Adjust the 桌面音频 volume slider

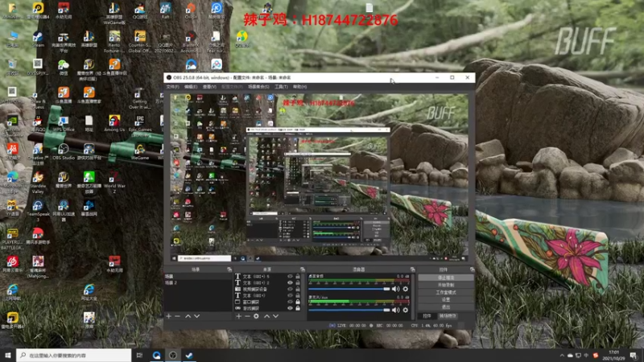(349, 289)
